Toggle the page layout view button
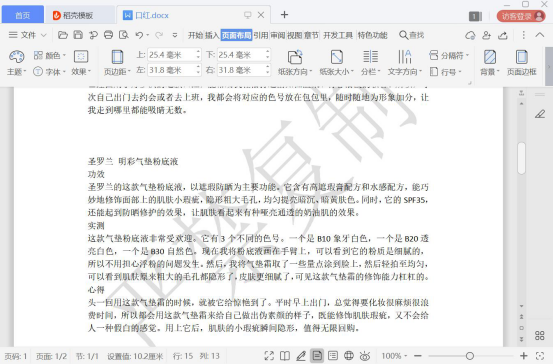Screen dimensions: 554x364 click(x=317, y=356)
